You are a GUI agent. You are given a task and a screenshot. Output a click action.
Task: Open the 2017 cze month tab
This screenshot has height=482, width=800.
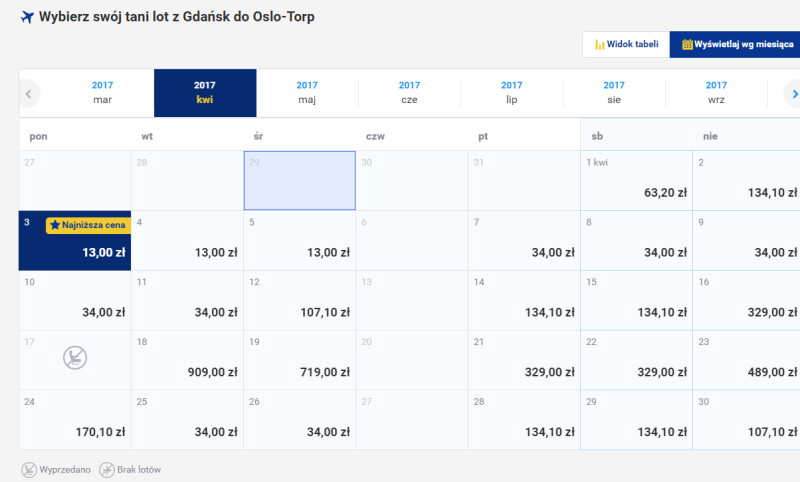[x=409, y=93]
